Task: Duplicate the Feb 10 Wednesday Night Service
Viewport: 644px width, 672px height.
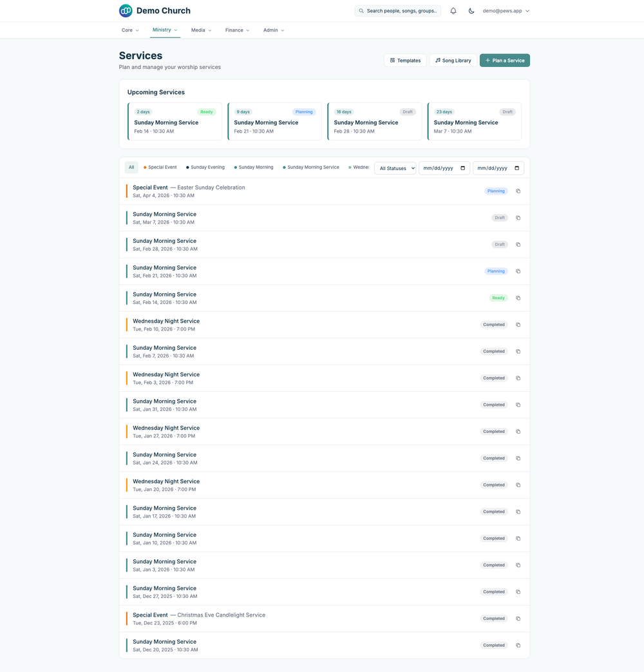Action: [x=518, y=325]
